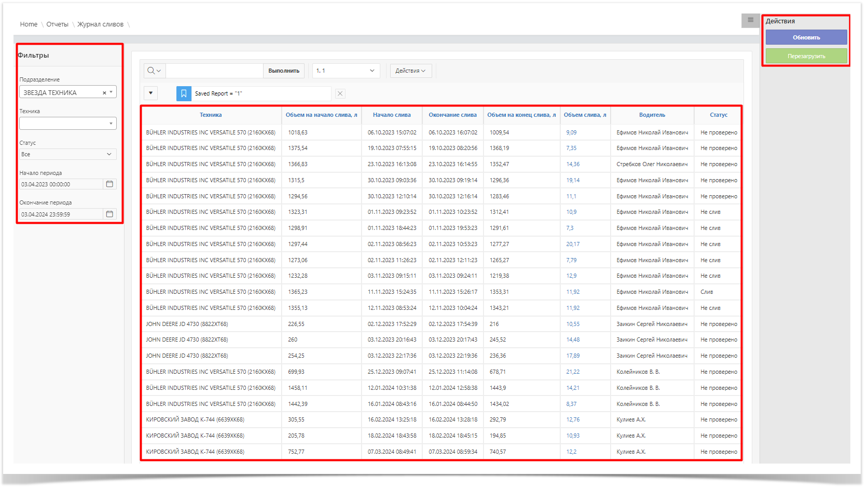This screenshot has height=489, width=868.
Task: Click the Выполнить search button
Action: 284,71
